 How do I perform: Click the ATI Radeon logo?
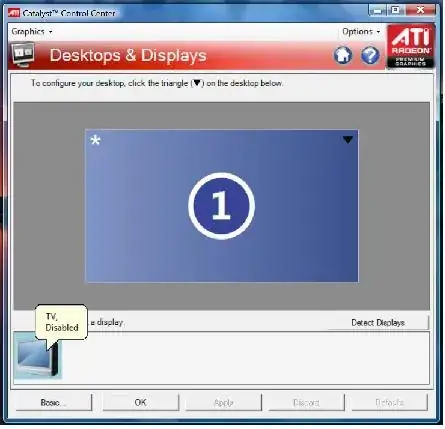411,46
